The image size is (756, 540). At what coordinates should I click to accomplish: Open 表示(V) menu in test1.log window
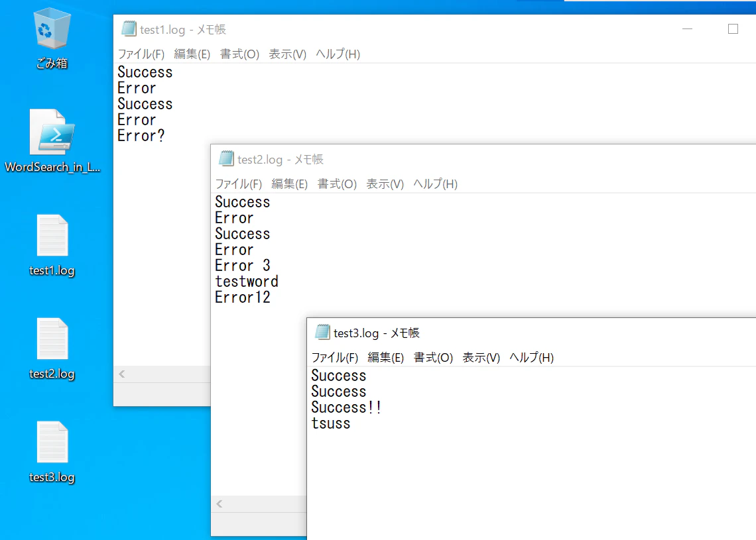coord(287,54)
